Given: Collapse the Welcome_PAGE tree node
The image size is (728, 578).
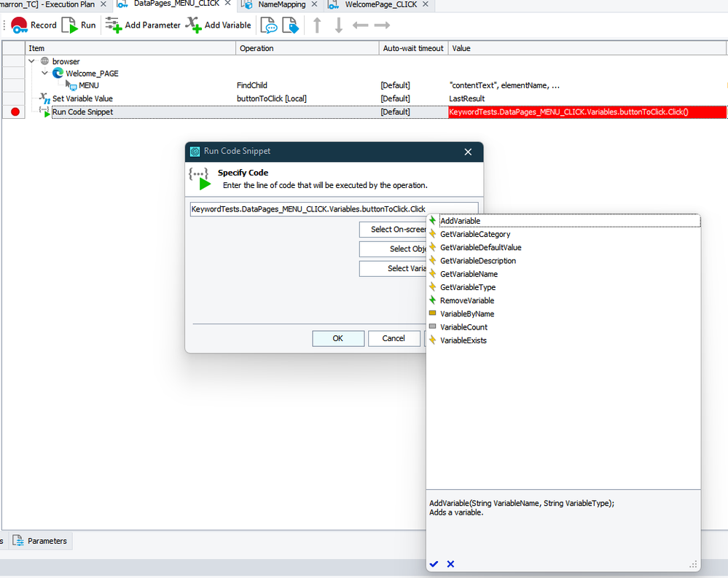Looking at the screenshot, I should point(44,73).
